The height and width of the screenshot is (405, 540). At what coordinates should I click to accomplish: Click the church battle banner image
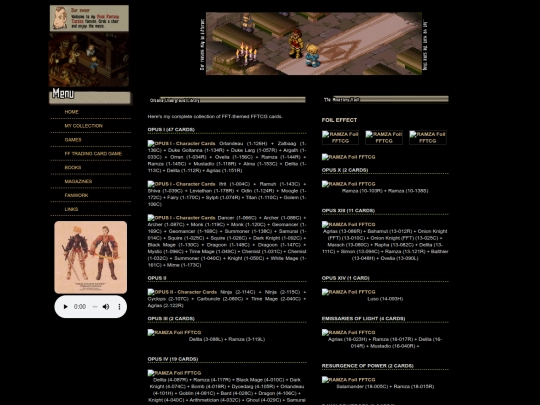click(x=314, y=44)
